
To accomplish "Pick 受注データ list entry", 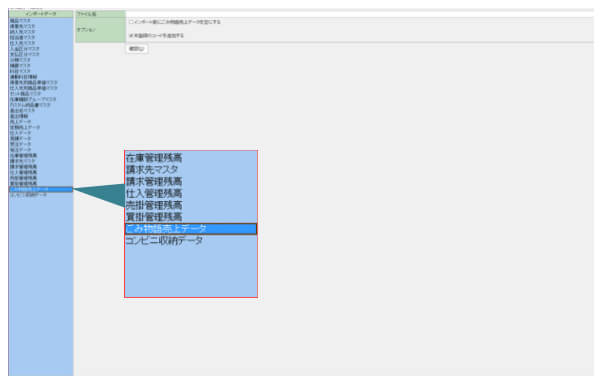I will click(20, 144).
